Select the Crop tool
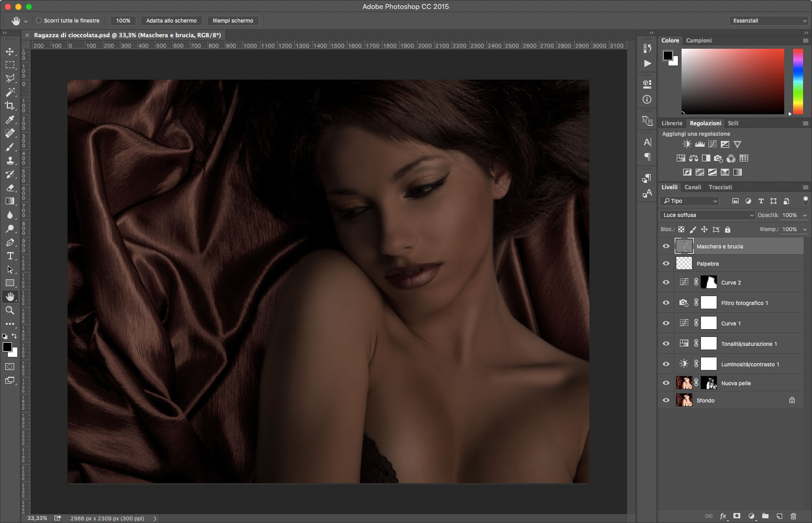812x523 pixels. [10, 106]
